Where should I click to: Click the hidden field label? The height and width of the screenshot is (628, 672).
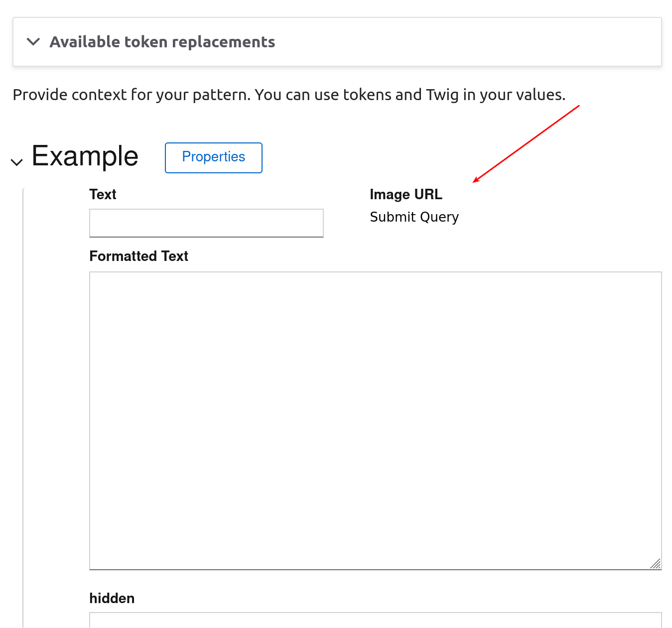click(112, 598)
